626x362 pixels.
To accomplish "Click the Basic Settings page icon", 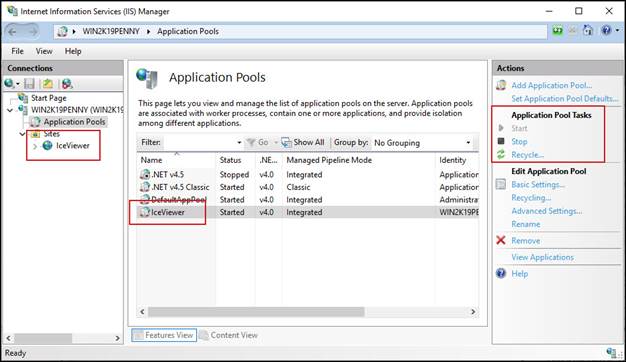I will (501, 184).
